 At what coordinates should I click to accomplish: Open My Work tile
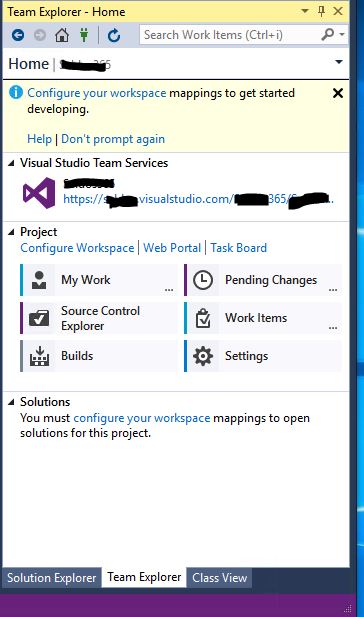click(x=99, y=280)
